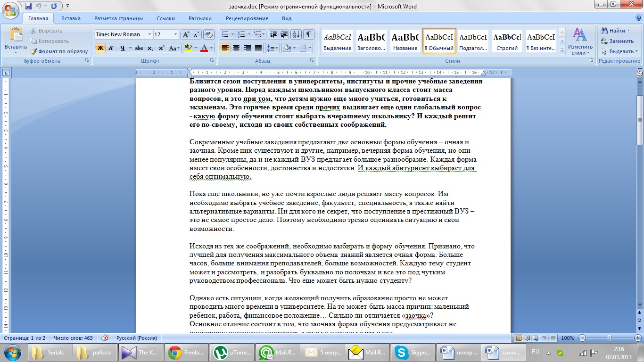644x362 pixels.
Task: Toggle bold formatting button
Action: click(100, 48)
